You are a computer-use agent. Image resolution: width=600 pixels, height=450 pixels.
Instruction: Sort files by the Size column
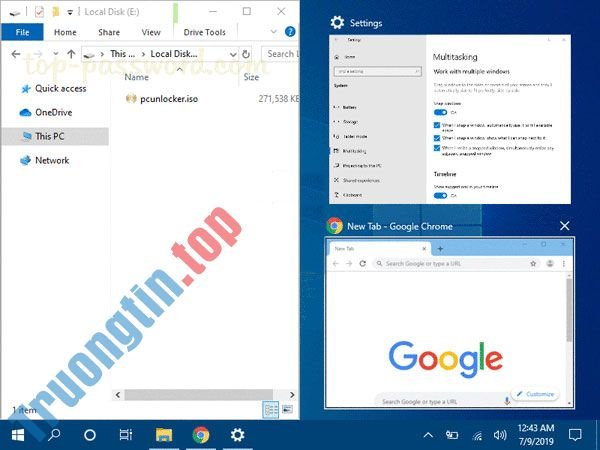(x=251, y=77)
